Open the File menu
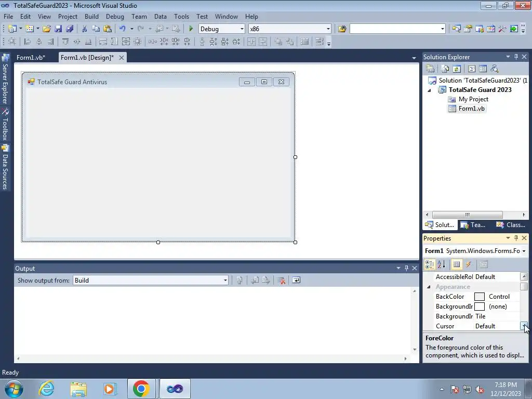Image resolution: width=532 pixels, height=399 pixels. tap(8, 16)
